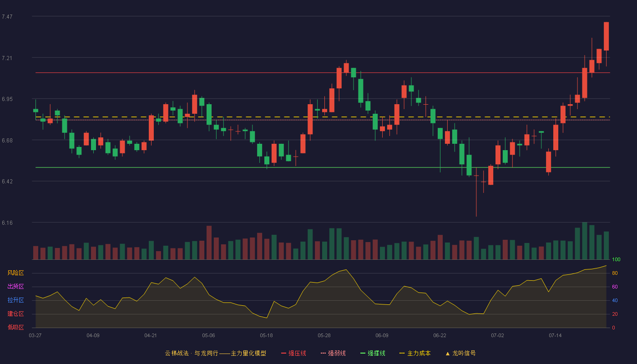The height and width of the screenshot is (364, 637).
Task: Click the 06-09 date label
Action: [x=382, y=335]
